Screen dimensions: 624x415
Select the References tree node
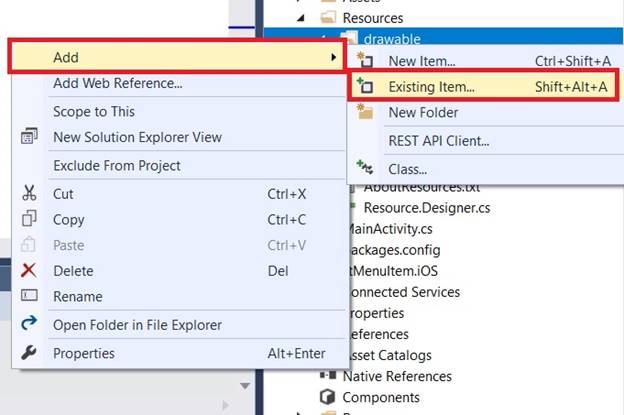(379, 334)
